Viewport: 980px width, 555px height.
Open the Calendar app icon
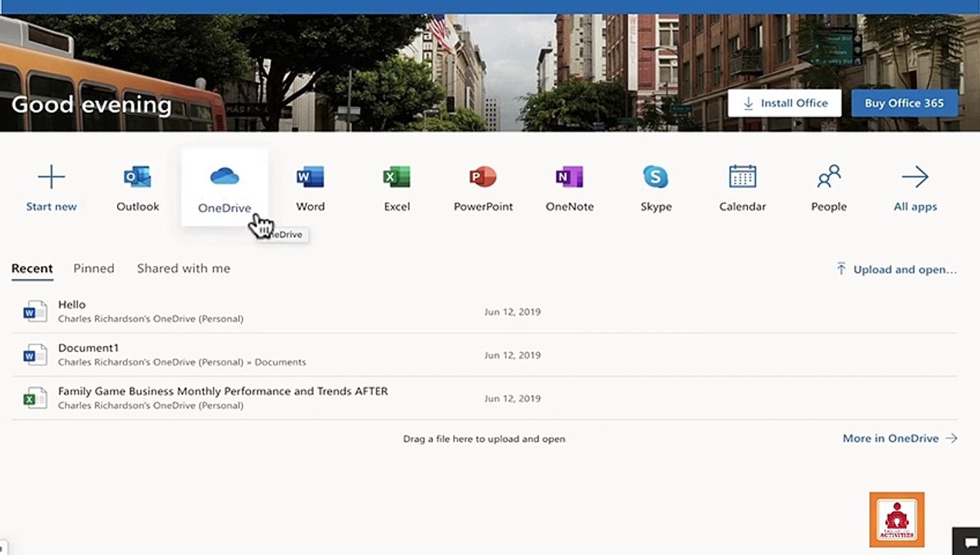click(x=743, y=177)
